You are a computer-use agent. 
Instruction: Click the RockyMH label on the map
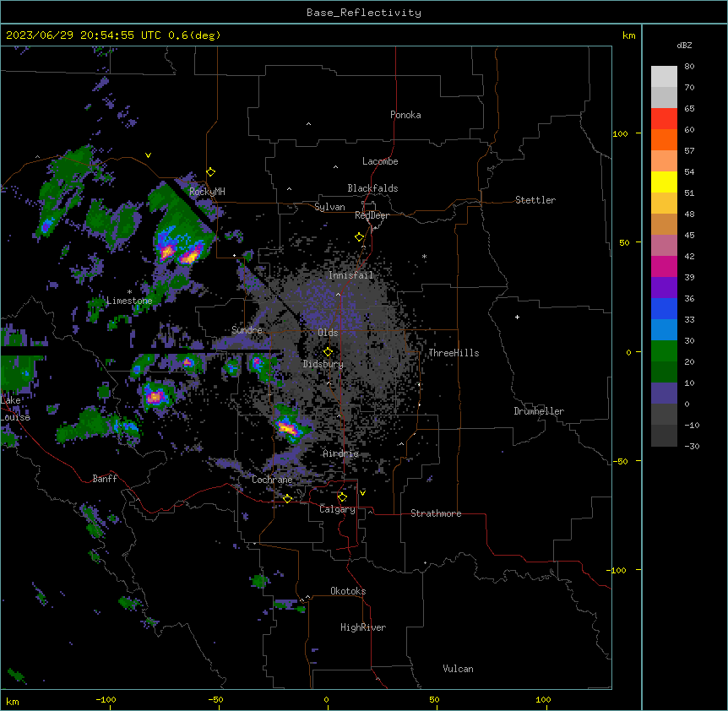[x=207, y=192]
